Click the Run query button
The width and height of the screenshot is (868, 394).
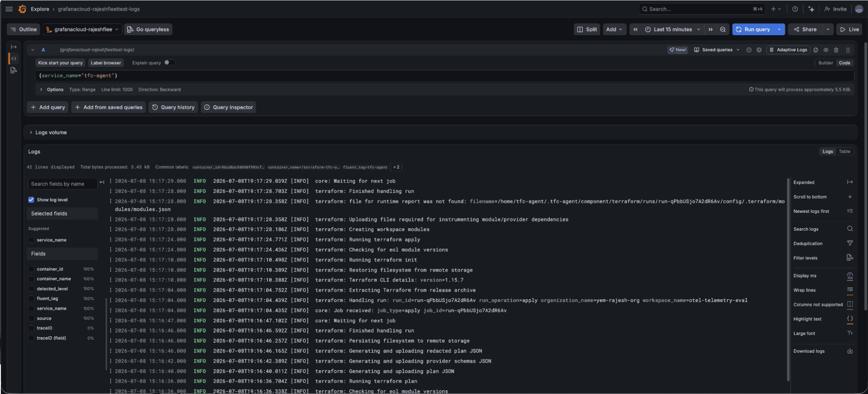click(753, 29)
